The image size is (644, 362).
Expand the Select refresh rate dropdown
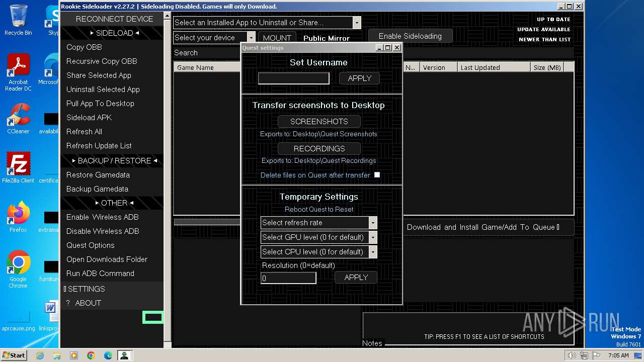(x=373, y=223)
